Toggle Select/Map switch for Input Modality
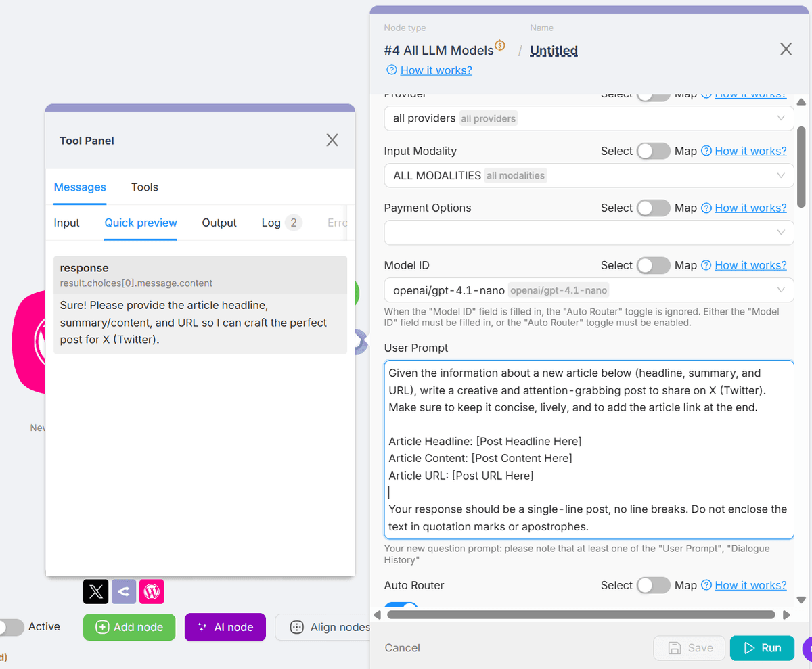Screen dimensions: 812x669 [x=653, y=151]
